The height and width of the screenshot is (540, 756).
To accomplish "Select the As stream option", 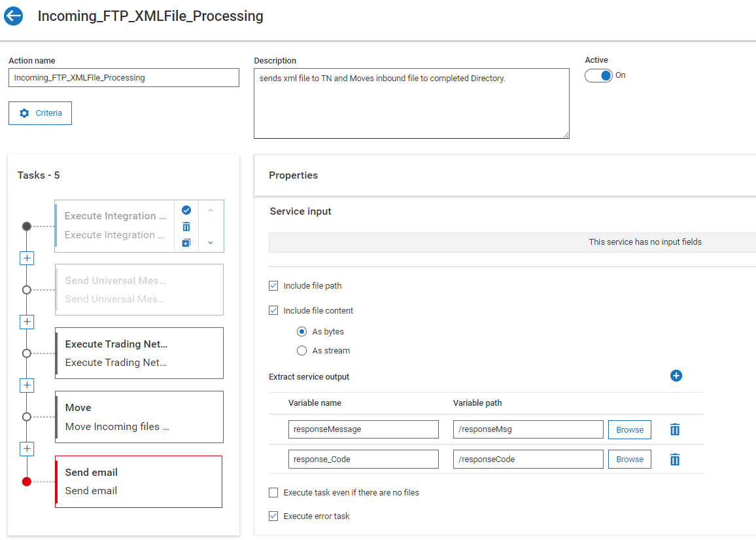I will click(x=301, y=350).
